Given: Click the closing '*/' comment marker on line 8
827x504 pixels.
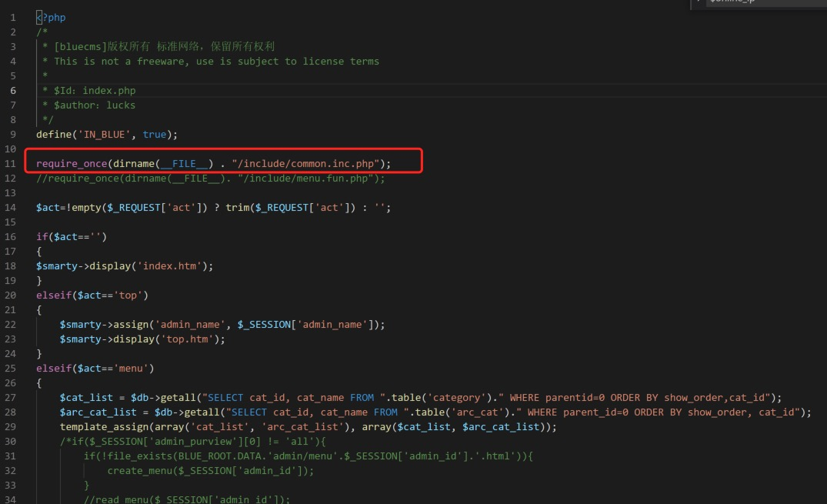Looking at the screenshot, I should pos(48,120).
